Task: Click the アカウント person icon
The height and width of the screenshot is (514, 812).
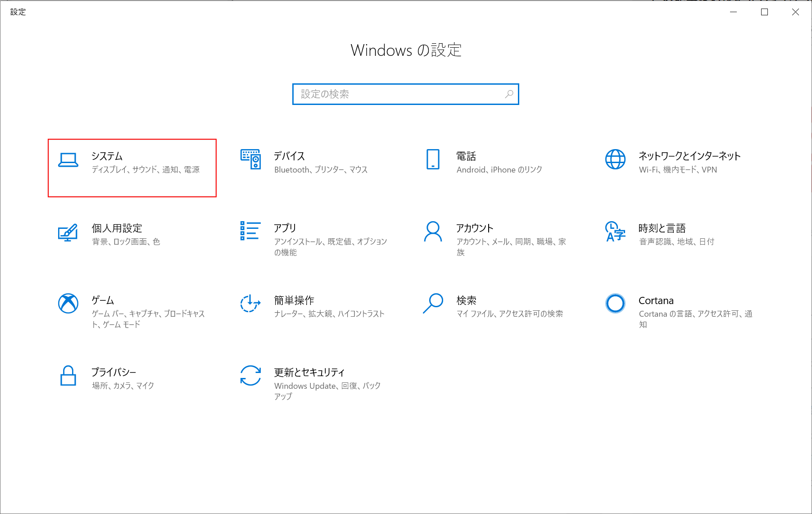Action: pos(433,232)
